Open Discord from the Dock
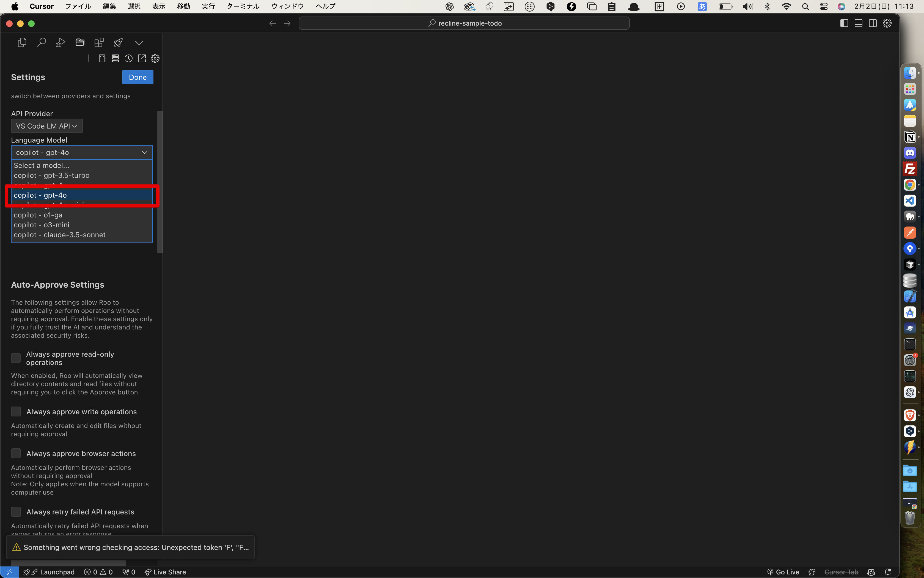Image resolution: width=924 pixels, height=578 pixels. 910,153
